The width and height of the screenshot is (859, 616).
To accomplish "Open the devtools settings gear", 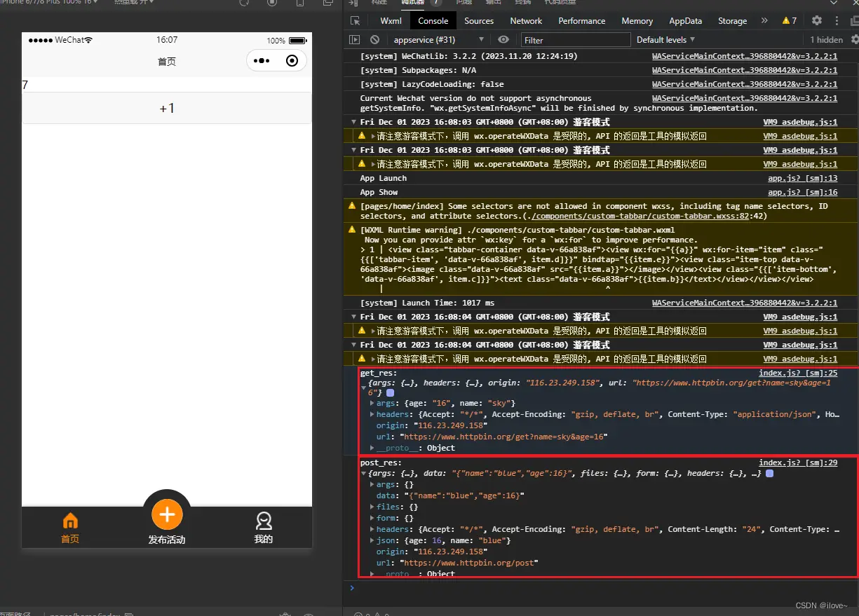I will [x=817, y=21].
